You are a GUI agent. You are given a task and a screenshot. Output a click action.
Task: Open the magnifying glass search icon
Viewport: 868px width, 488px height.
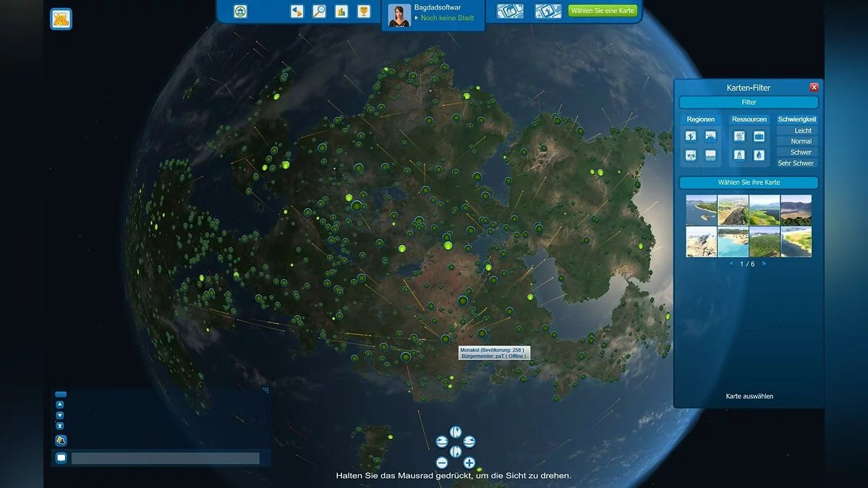pyautogui.click(x=319, y=11)
